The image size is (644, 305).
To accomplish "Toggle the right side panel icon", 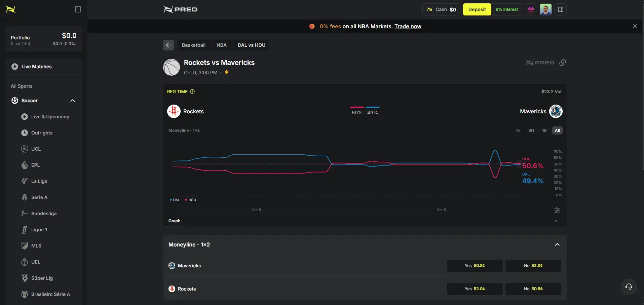I will click(x=561, y=9).
